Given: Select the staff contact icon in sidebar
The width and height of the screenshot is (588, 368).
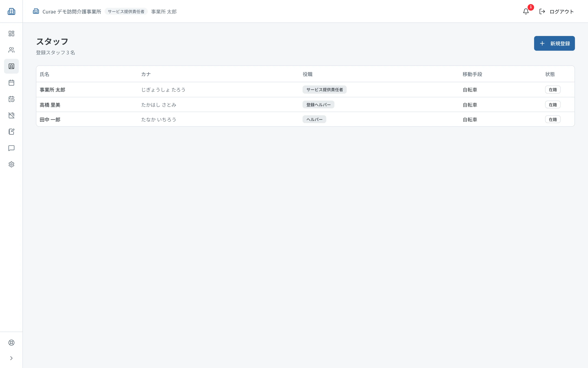Looking at the screenshot, I should (11, 66).
